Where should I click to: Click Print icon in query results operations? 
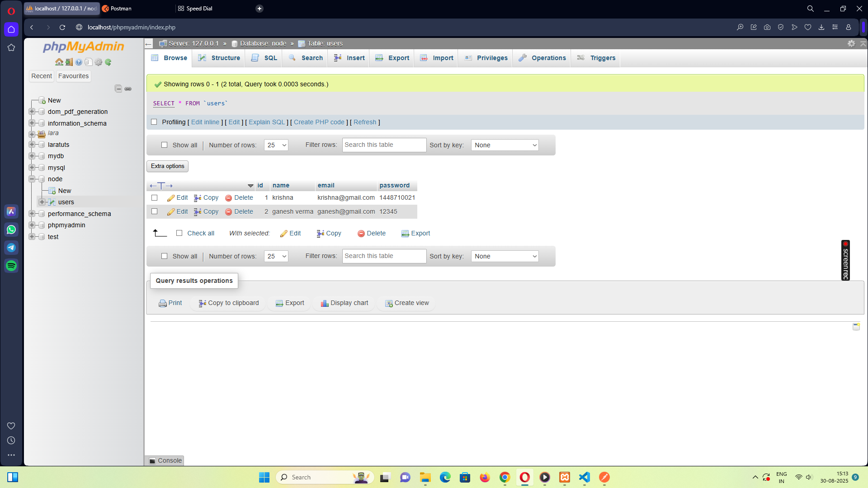pyautogui.click(x=163, y=304)
